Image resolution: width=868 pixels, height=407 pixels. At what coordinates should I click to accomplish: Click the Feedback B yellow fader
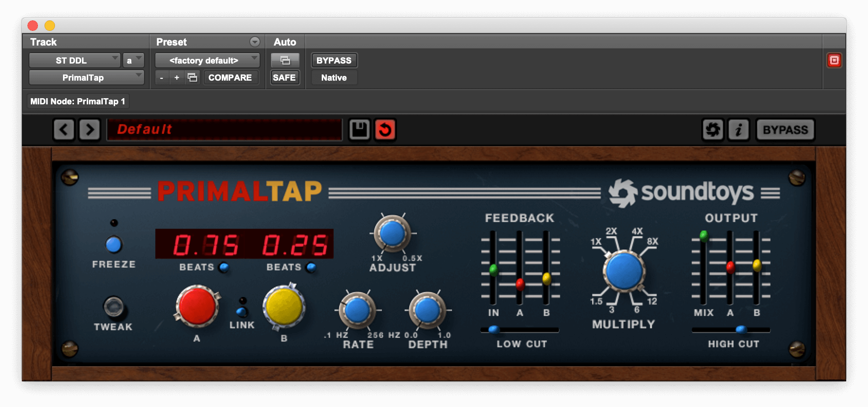click(546, 278)
